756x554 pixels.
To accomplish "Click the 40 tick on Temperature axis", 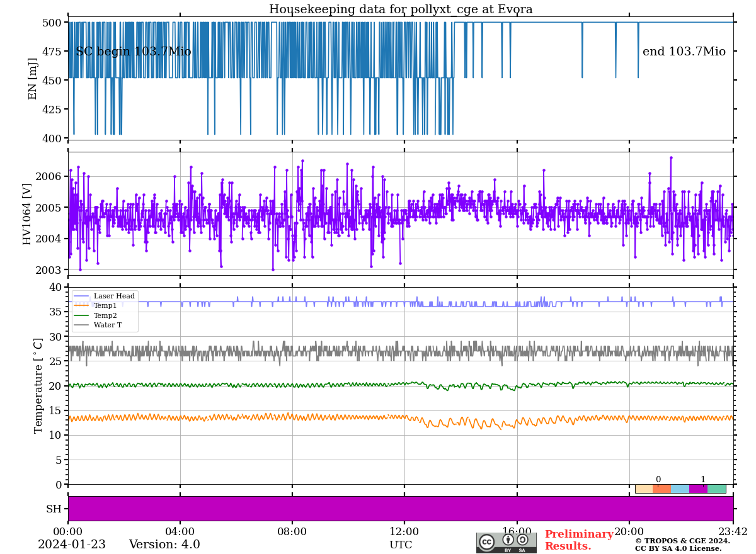I will tap(55, 288).
